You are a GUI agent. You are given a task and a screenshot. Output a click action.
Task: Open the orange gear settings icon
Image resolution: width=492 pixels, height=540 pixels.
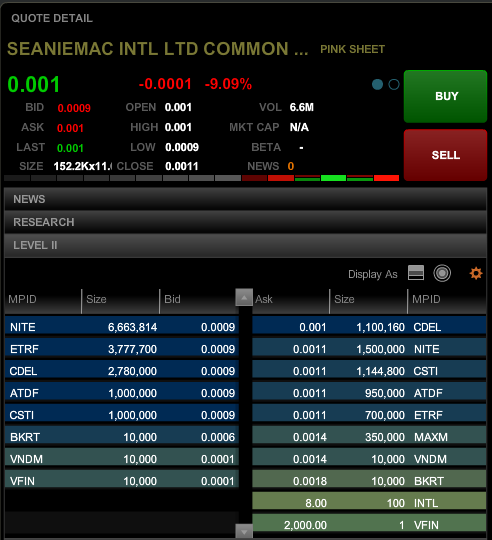[476, 274]
